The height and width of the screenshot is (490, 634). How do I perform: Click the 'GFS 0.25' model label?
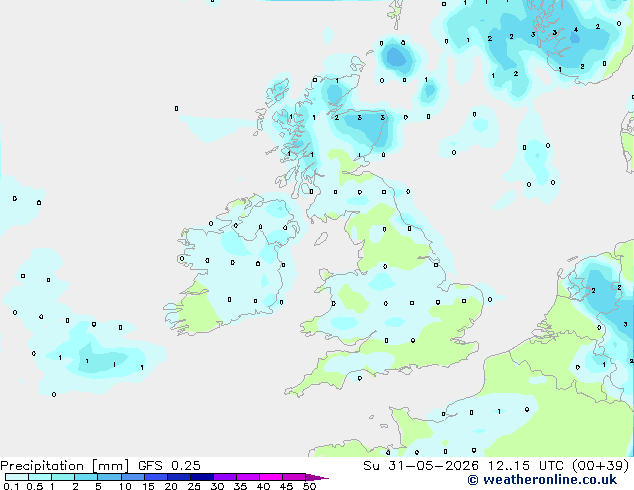169,466
